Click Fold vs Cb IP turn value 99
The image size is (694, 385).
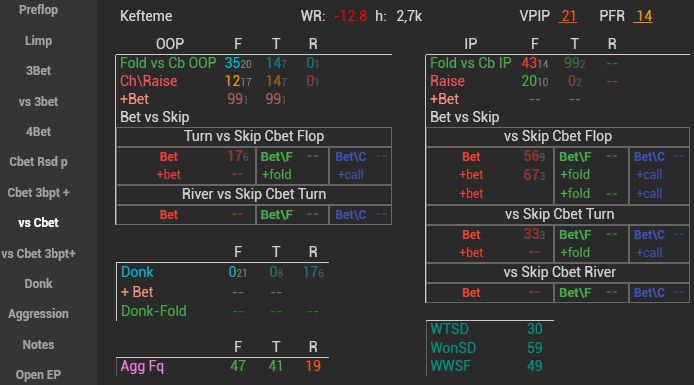(572, 63)
